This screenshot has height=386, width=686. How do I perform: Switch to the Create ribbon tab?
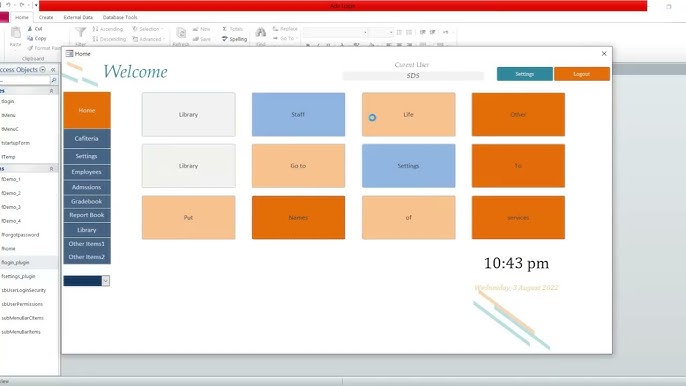(46, 18)
